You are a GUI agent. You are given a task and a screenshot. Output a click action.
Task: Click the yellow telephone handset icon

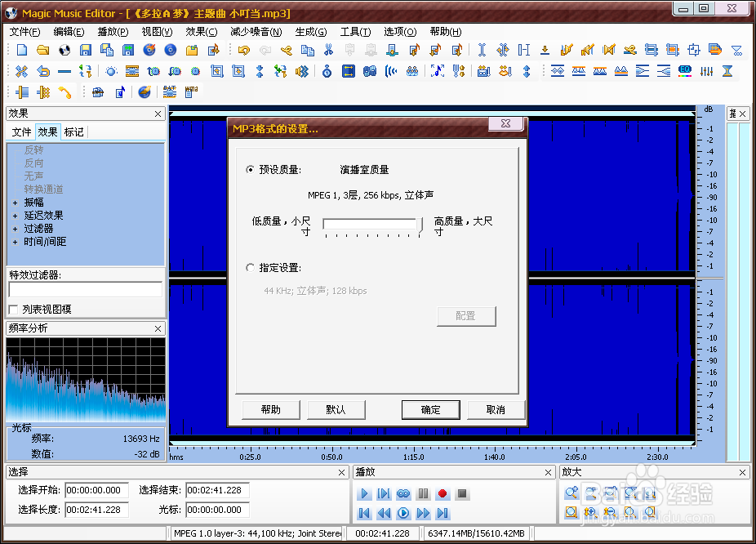point(64,91)
